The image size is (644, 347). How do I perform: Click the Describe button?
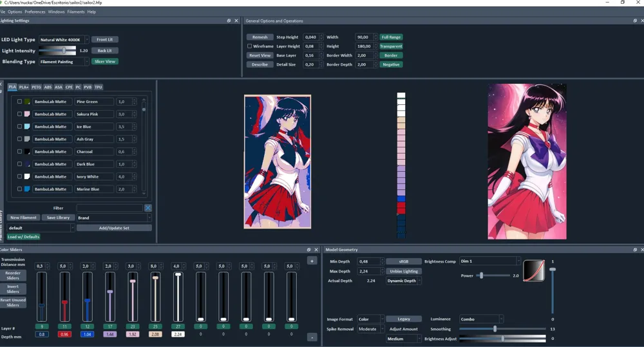(x=260, y=64)
